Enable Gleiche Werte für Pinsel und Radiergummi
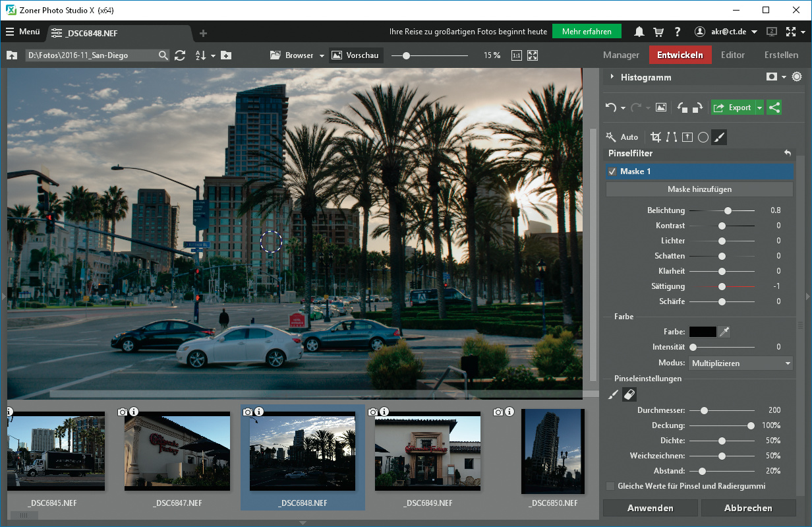 tap(610, 486)
